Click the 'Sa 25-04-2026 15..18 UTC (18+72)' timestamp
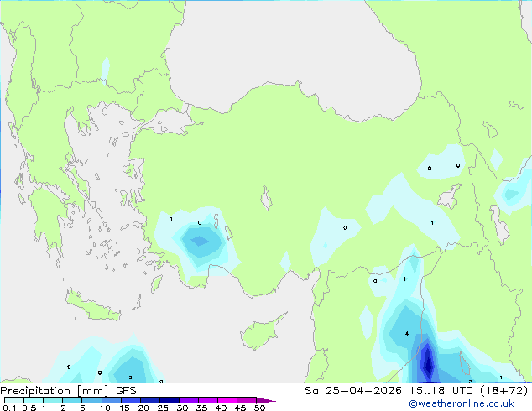532x411 pixels. pyautogui.click(x=416, y=391)
